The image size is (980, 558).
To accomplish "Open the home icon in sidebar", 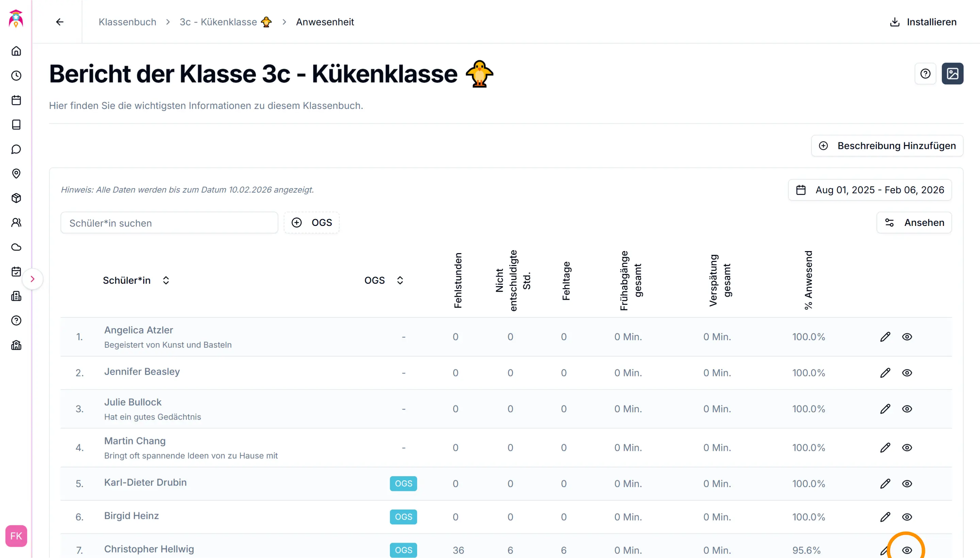I will point(16,51).
